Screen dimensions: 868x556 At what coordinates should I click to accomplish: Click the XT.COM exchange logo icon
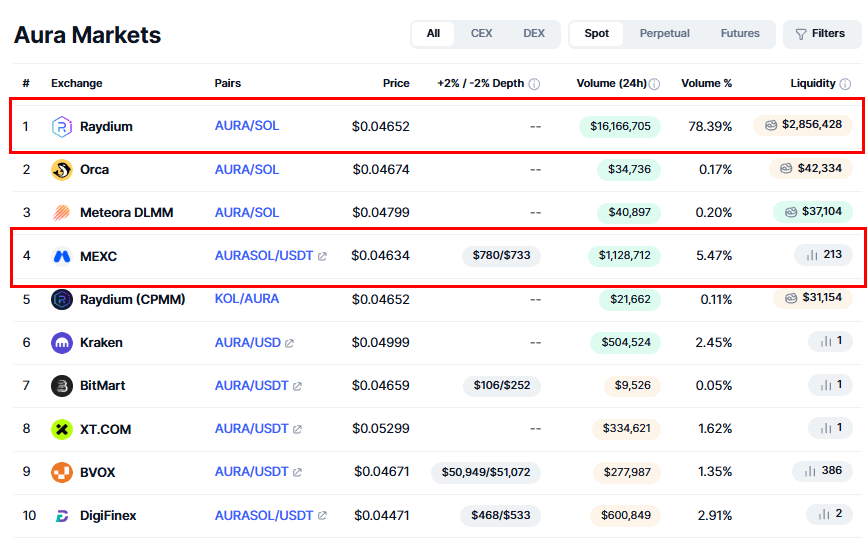point(61,429)
